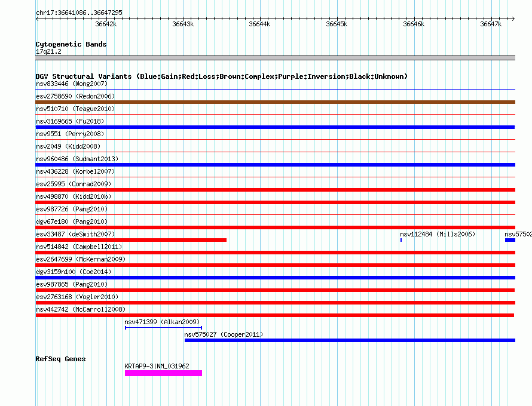Click the 17q21.2 band label

tap(48, 51)
